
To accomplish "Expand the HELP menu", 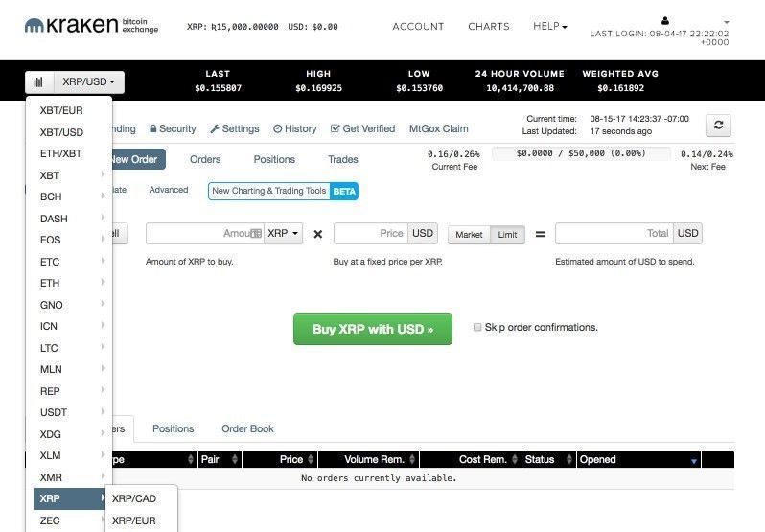I will (x=550, y=26).
